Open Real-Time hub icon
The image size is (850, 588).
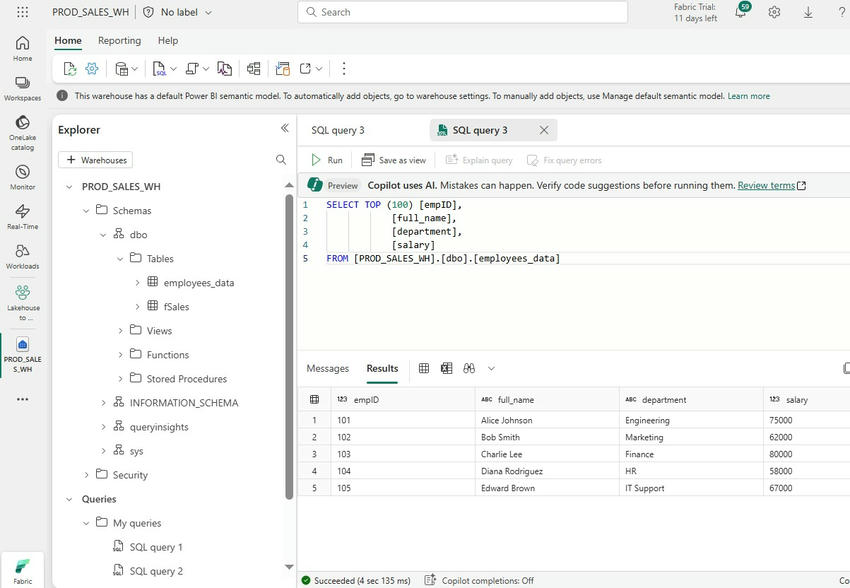[22, 216]
